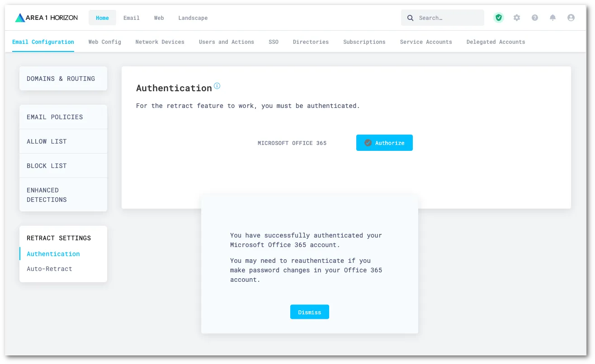The height and width of the screenshot is (364, 595).
Task: Open the user account profile icon
Action: [x=571, y=18]
